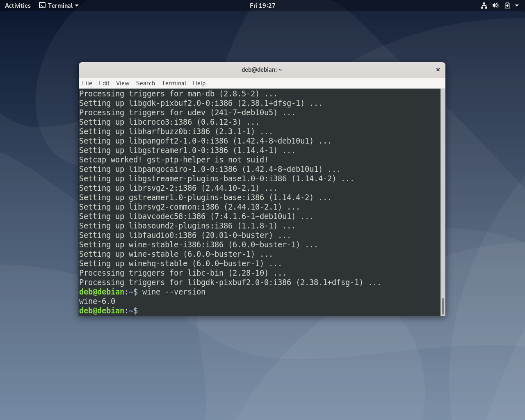525x420 pixels.
Task: Click 'Setting up libpangoft2-1.0-0:i386' line
Action: coord(205,141)
